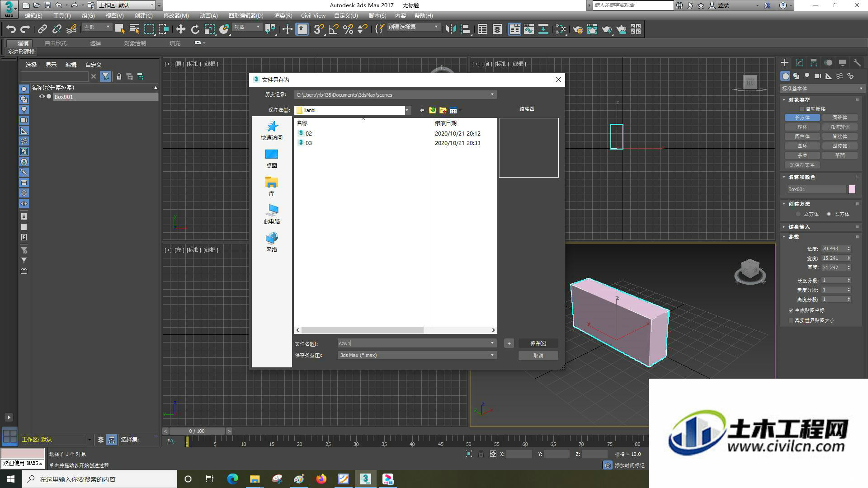868x488 pixels.
Task: Open the view menu icon in save dialog
Action: pyautogui.click(x=453, y=110)
